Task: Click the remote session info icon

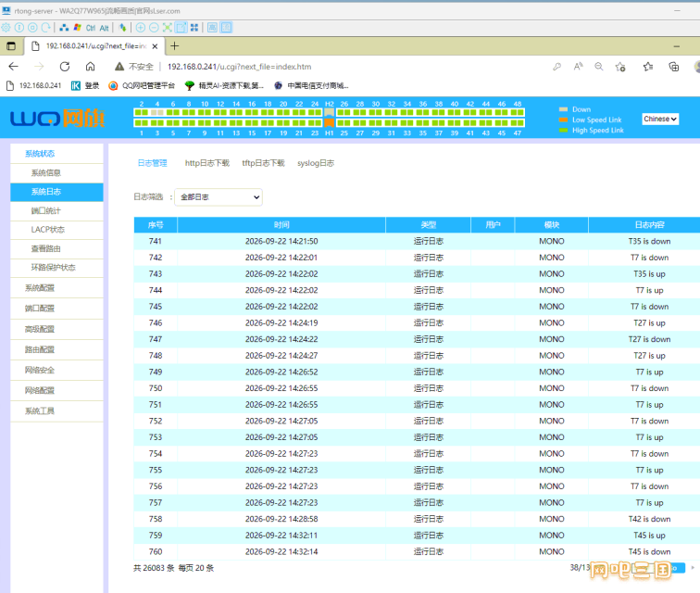Action: pos(19,28)
